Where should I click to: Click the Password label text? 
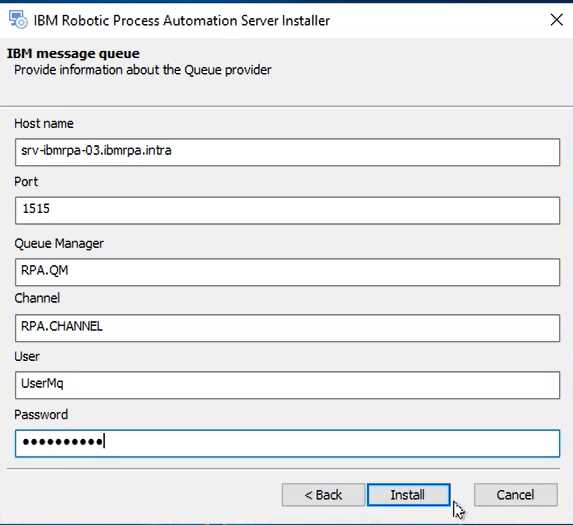[41, 415]
